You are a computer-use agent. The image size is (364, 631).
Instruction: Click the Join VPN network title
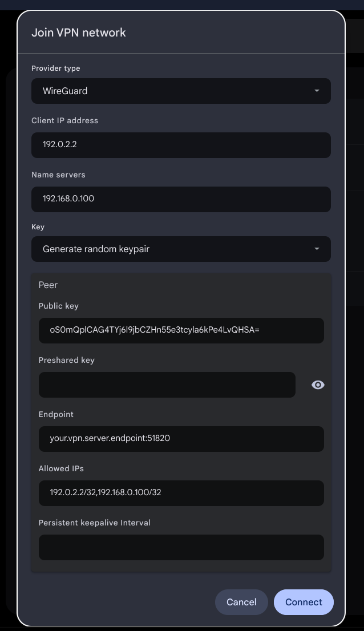coord(79,33)
